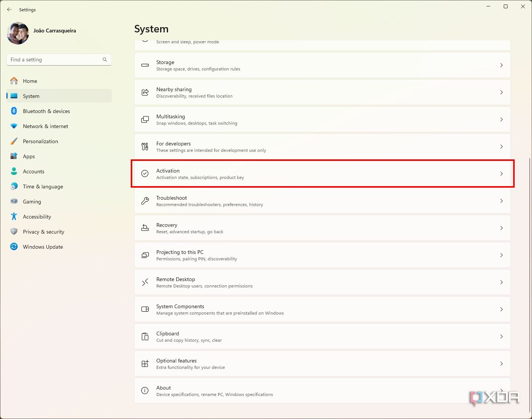Expand For developers with its chevron
This screenshot has height=419, width=532.
(501, 147)
